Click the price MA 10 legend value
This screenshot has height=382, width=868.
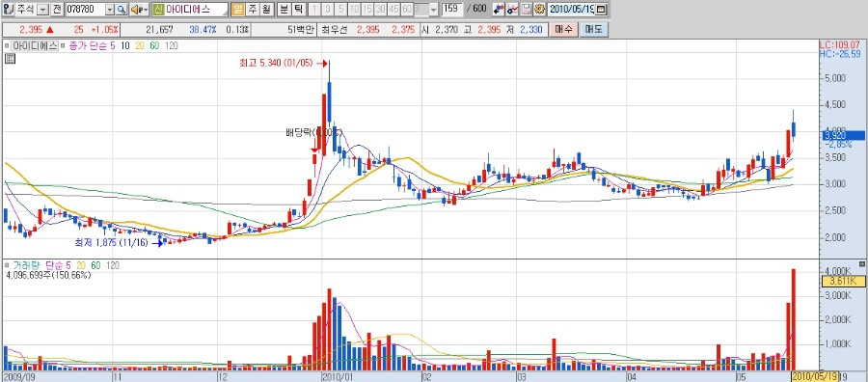(x=125, y=46)
